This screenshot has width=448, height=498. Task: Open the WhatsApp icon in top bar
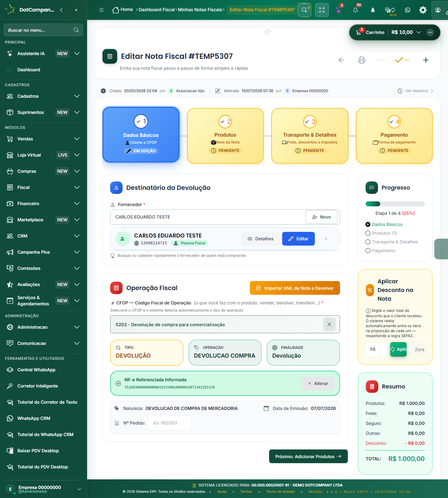tap(408, 10)
